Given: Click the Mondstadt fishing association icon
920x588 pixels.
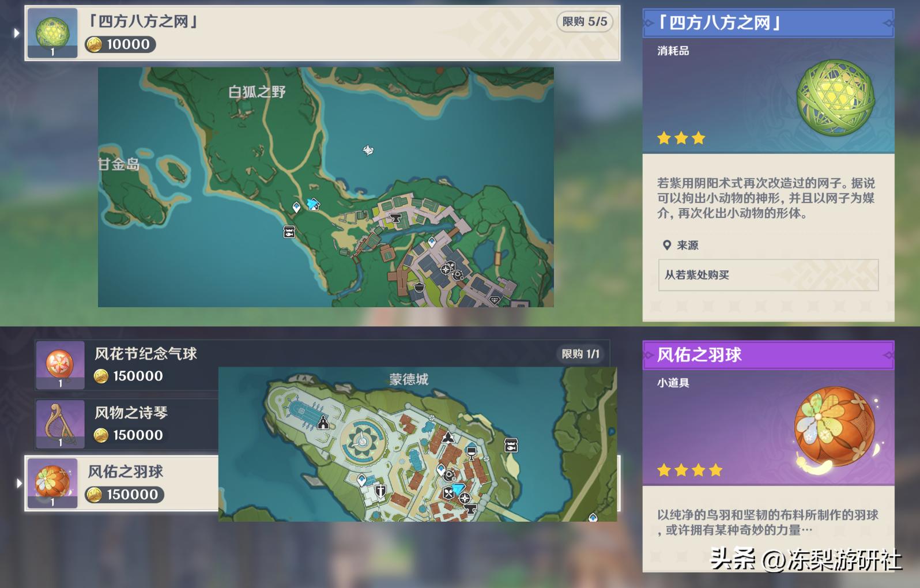Looking at the screenshot, I should (511, 445).
